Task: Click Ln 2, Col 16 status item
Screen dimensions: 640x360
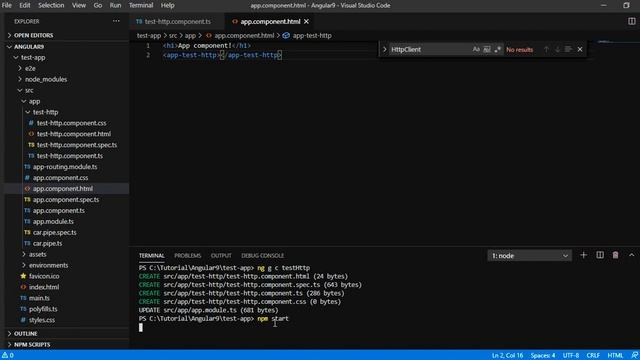Action: tap(507, 355)
